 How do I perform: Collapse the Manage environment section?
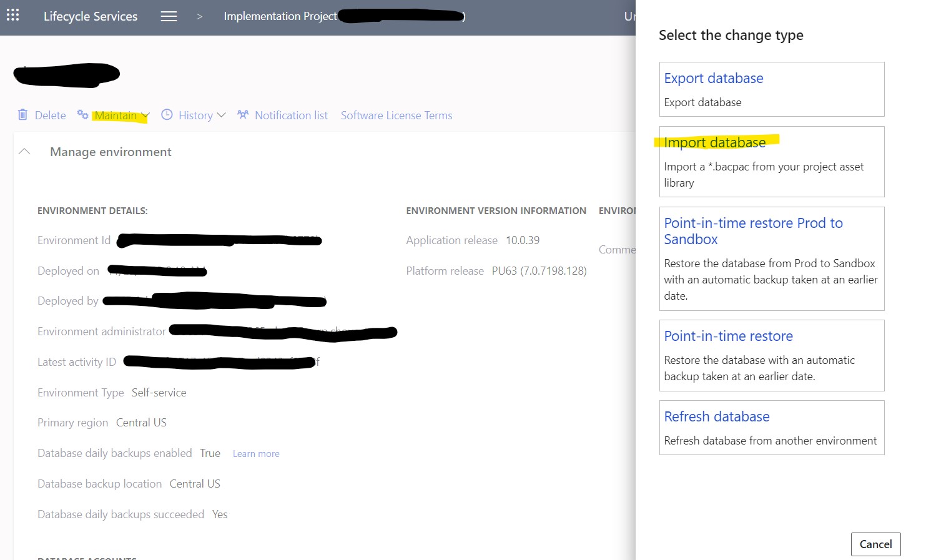(24, 152)
